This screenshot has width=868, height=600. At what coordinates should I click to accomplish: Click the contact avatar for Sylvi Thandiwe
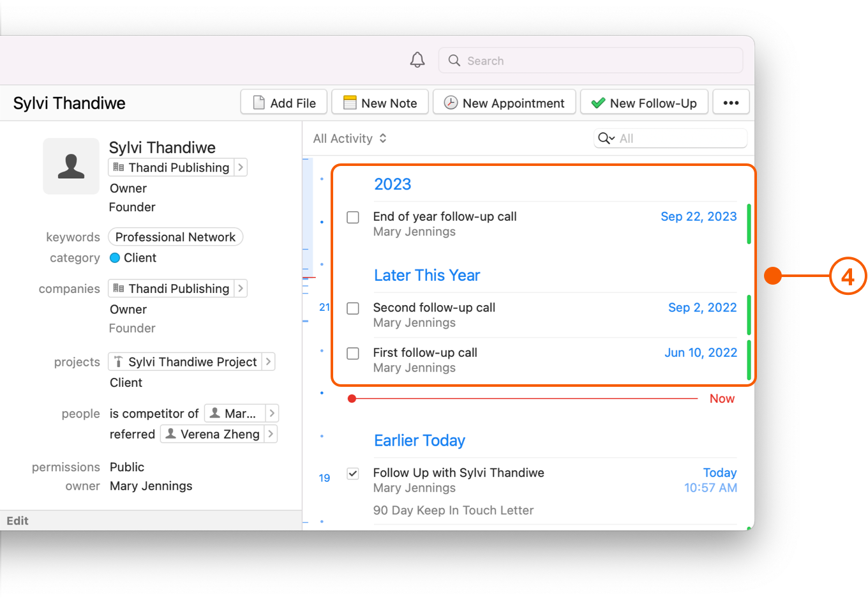coord(71,166)
